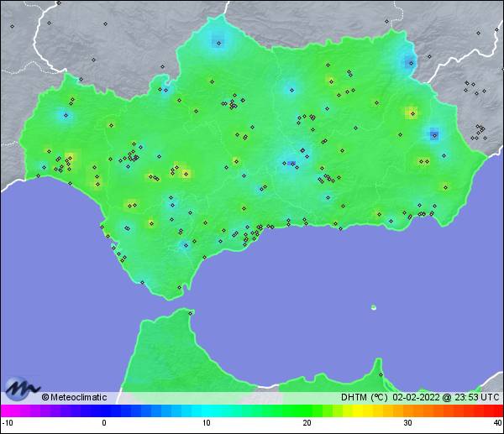Click the © Meteoclimatic copyright text
Screen dimensions: 504x434
[74, 397]
